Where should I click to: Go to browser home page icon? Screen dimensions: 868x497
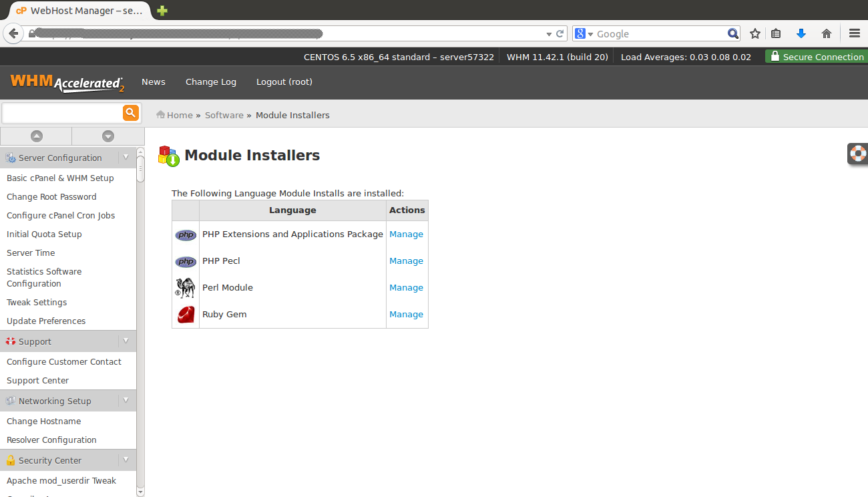pos(827,33)
